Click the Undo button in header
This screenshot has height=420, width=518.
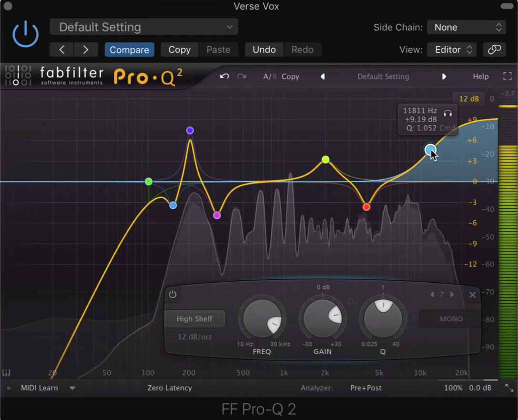[264, 50]
